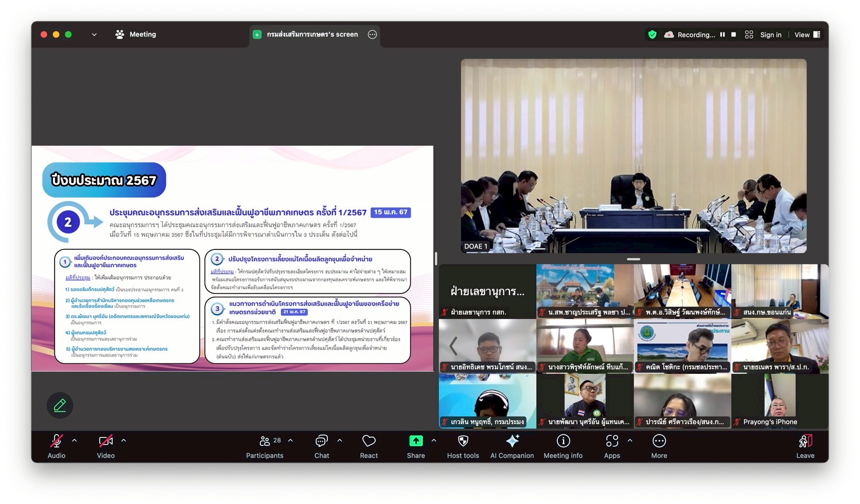This screenshot has width=860, height=504.
Task: Start Video camera
Action: (x=106, y=441)
